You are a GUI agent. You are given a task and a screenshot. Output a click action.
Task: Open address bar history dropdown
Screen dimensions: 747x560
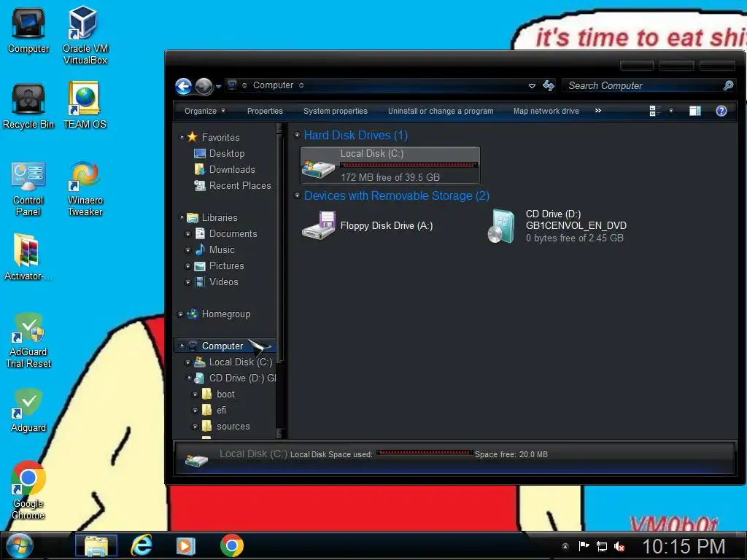(532, 86)
